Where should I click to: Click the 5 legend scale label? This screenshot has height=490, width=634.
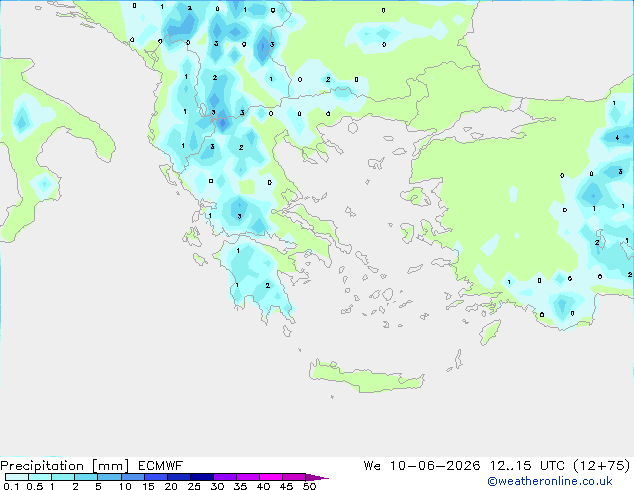pos(98,486)
